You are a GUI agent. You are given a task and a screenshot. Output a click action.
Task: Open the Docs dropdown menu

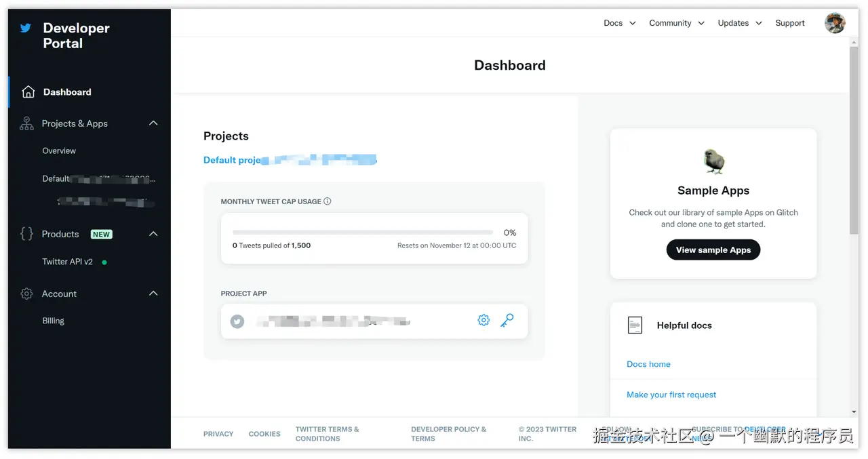tap(620, 23)
